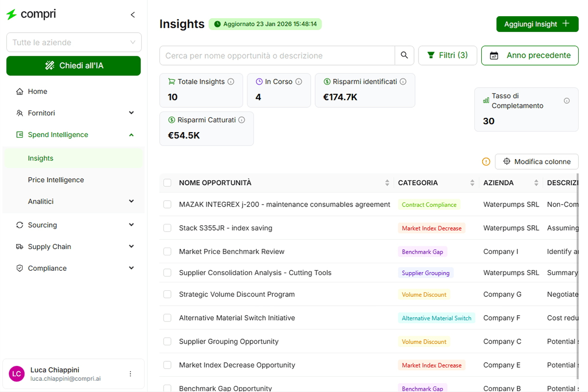Open the Filtri (3) button

447,55
